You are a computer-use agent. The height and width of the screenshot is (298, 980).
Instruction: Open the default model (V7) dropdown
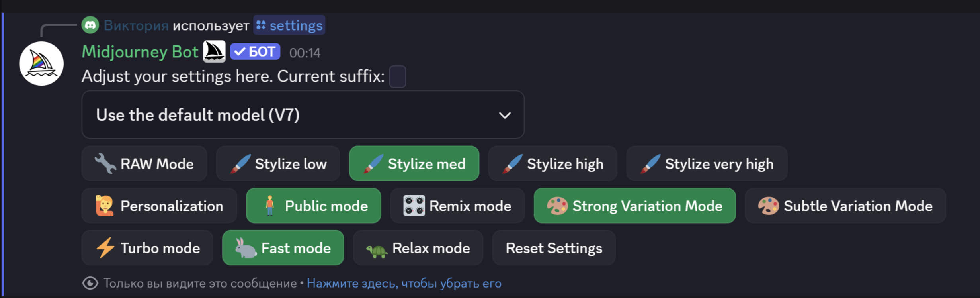(303, 115)
